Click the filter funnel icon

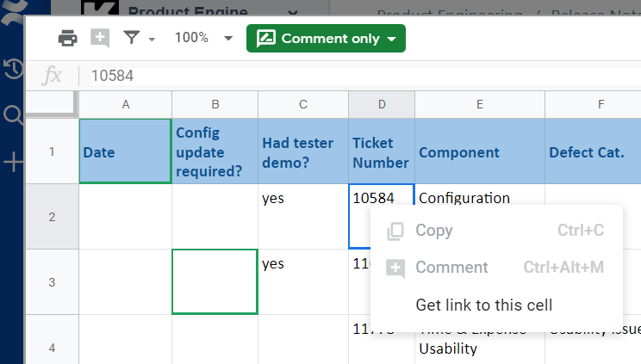point(131,38)
